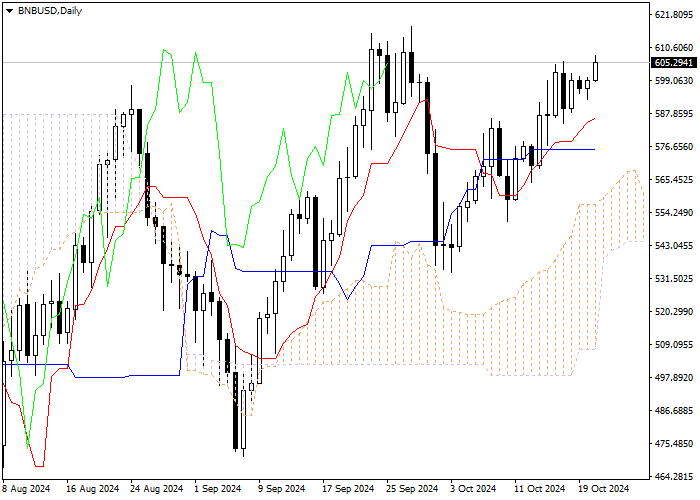Click the 11 Oct 2024 date label

[540, 489]
